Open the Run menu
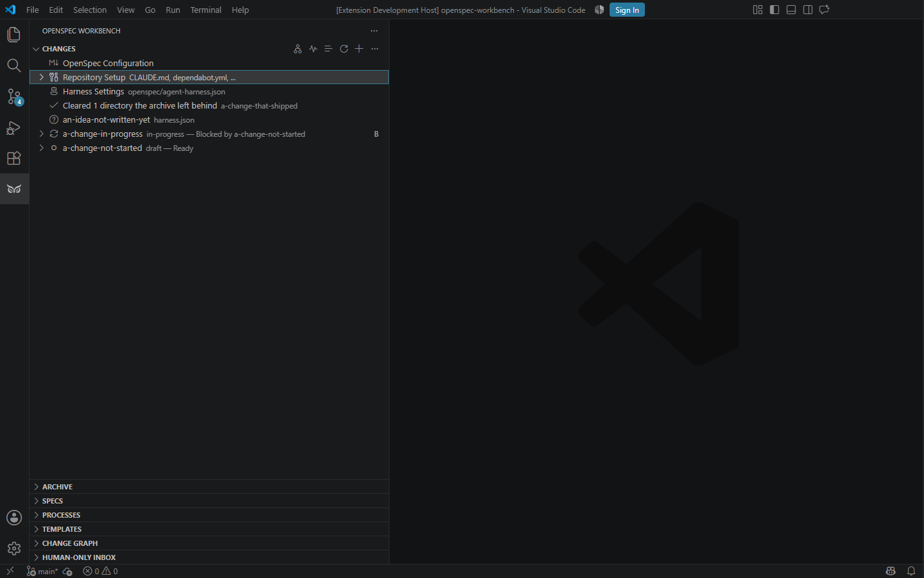Screen dimensions: 924x578 coord(173,10)
